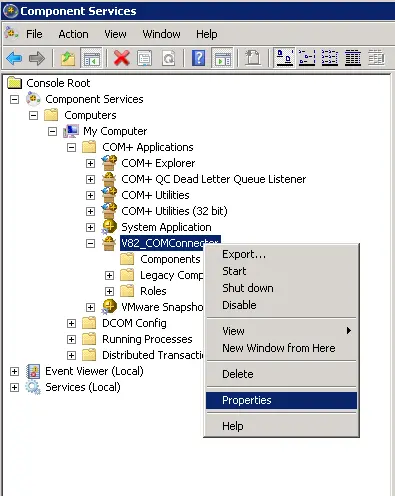Choose Shut down from the context menu
The width and height of the screenshot is (395, 496).
point(281,288)
